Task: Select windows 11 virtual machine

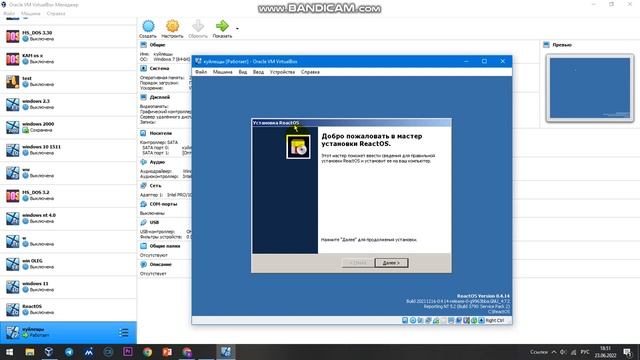Action: [68, 287]
